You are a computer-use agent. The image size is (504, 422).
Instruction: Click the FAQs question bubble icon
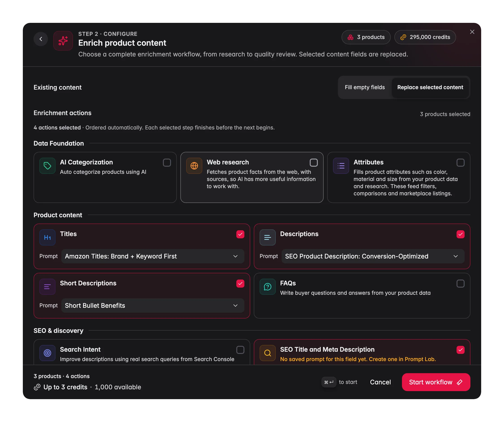click(268, 286)
